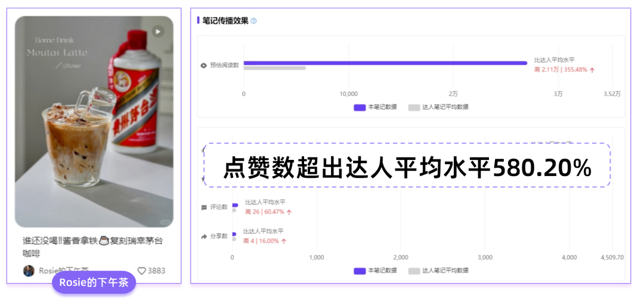The width and height of the screenshot is (644, 305).
Task: Toggle 达人笔记平均数据 legend in interactions chart
Action: tap(438, 271)
